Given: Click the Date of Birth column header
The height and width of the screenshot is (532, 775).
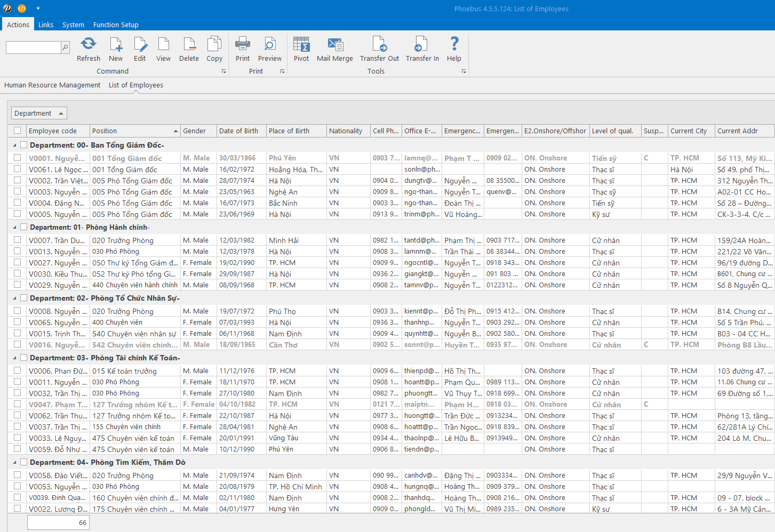Looking at the screenshot, I should click(241, 131).
